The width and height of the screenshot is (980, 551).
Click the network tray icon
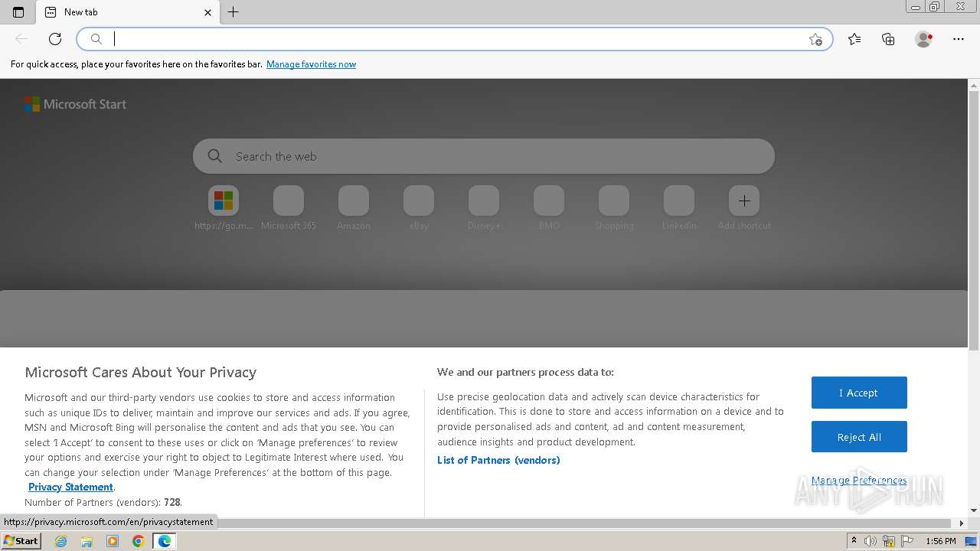[x=889, y=541]
